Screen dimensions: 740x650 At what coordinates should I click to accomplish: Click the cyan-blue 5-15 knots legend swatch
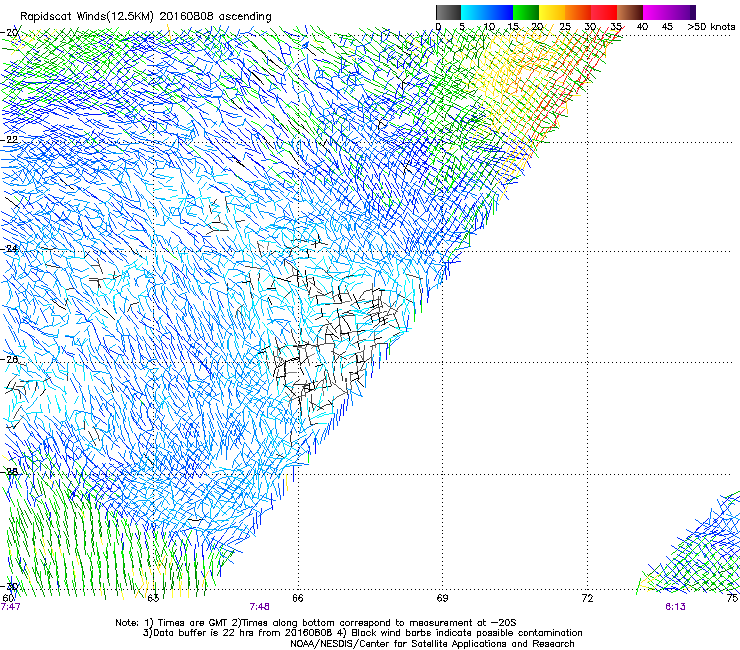(487, 12)
